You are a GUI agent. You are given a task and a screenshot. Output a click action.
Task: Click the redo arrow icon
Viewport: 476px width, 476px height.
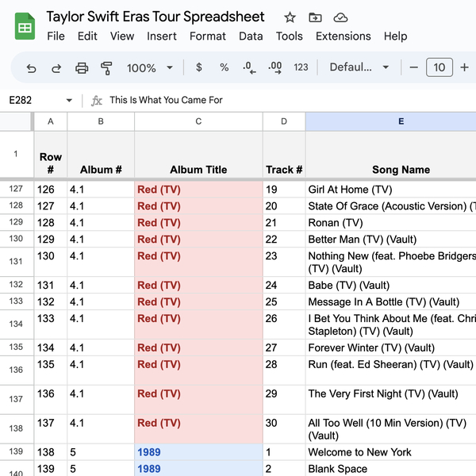tap(56, 68)
